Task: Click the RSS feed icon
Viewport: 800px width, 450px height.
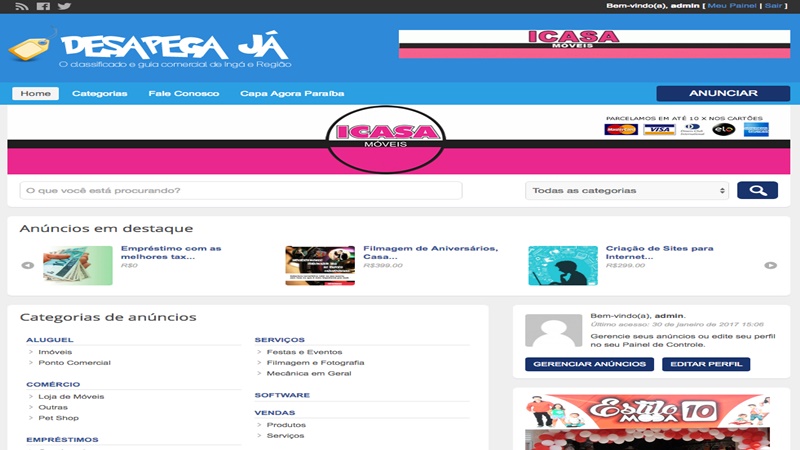Action: click(x=22, y=7)
